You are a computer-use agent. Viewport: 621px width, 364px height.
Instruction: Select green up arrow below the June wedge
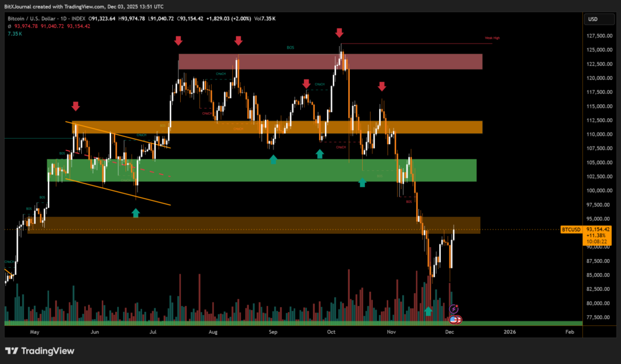point(135,213)
